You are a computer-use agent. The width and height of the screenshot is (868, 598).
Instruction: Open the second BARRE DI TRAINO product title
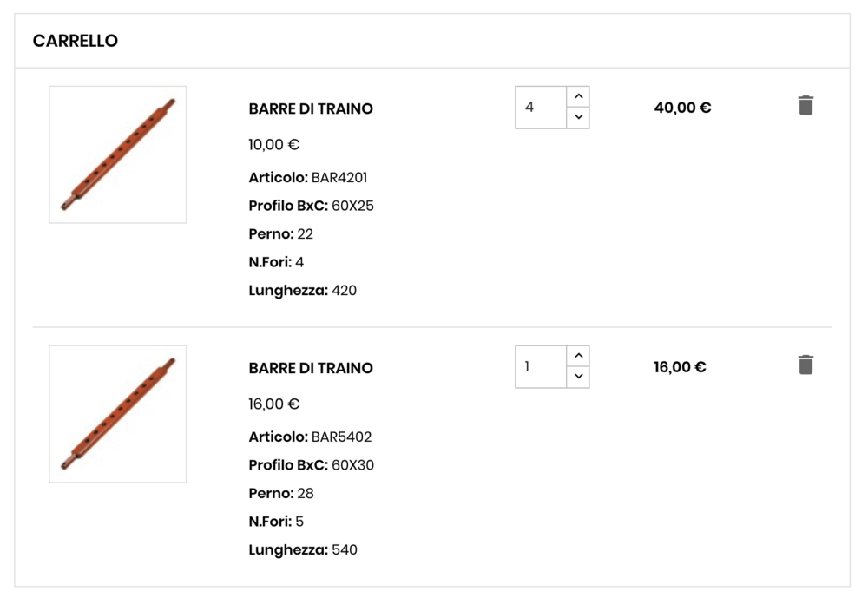311,368
